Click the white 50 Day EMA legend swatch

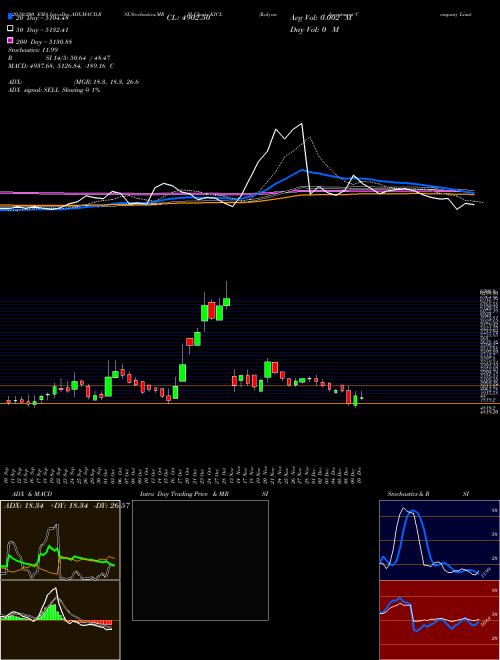click(x=10, y=29)
